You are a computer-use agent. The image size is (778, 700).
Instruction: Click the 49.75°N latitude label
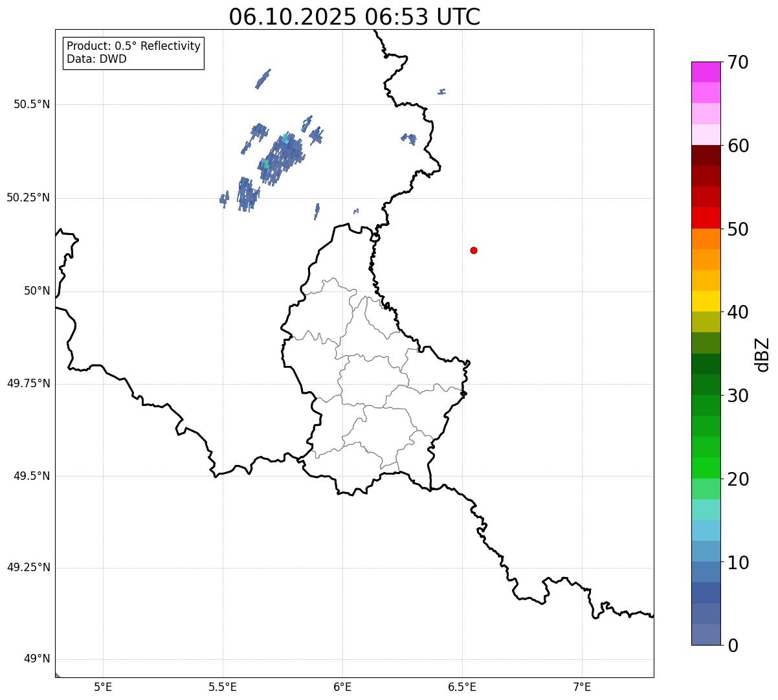28,383
